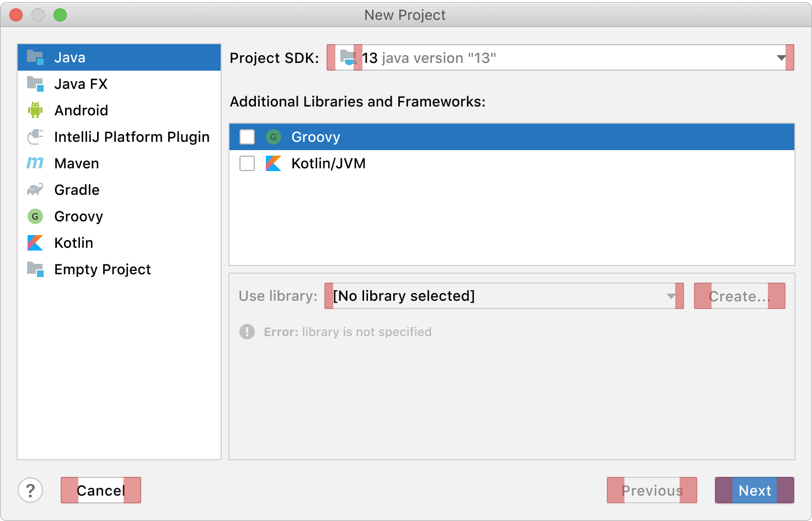Select the Java FX folder icon
The height and width of the screenshot is (521, 812).
point(35,84)
